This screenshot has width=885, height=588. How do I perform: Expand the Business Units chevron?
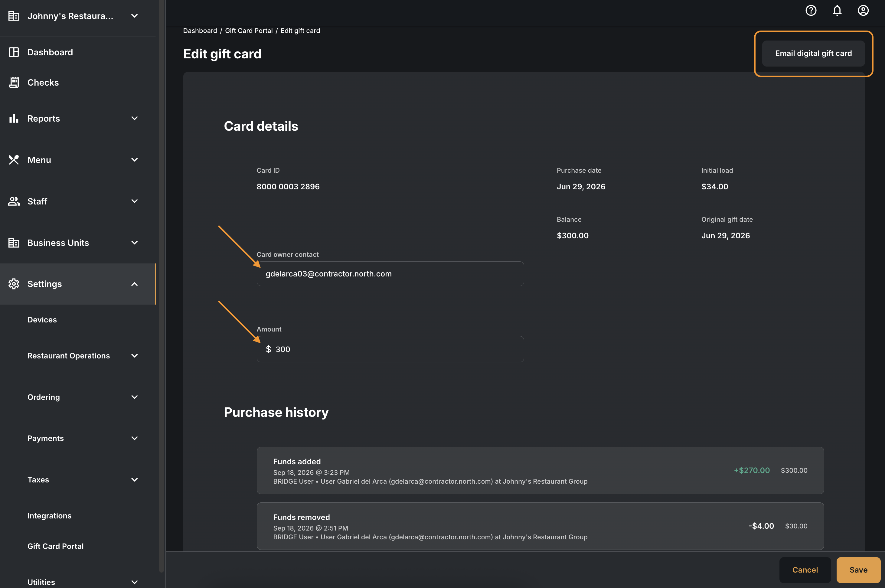(x=135, y=243)
